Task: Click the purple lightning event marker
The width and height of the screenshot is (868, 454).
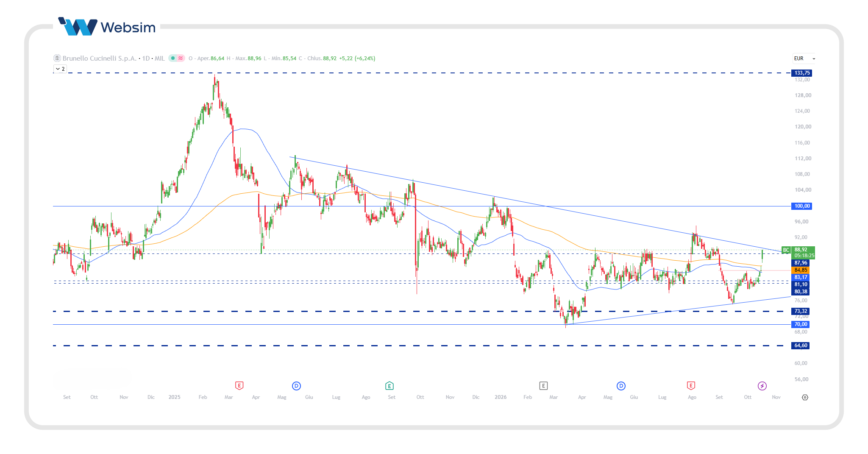Action: coord(762,386)
